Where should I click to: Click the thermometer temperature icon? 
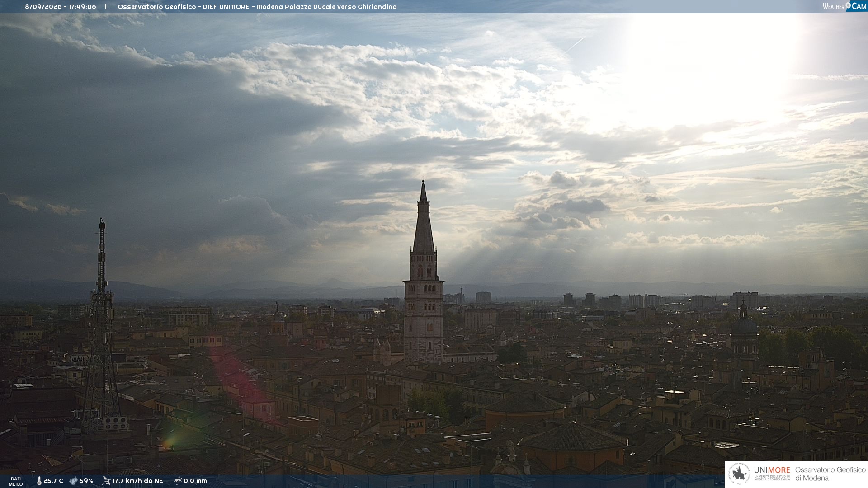pyautogui.click(x=39, y=481)
